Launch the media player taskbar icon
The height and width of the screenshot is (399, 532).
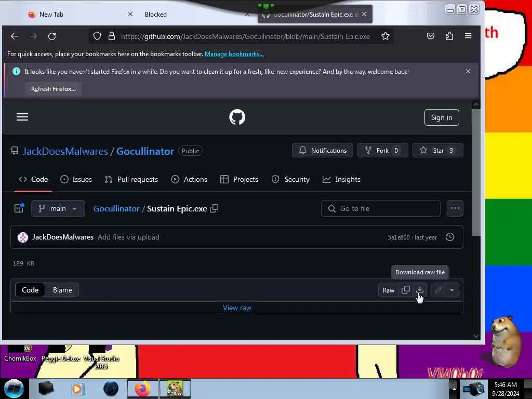tap(77, 389)
